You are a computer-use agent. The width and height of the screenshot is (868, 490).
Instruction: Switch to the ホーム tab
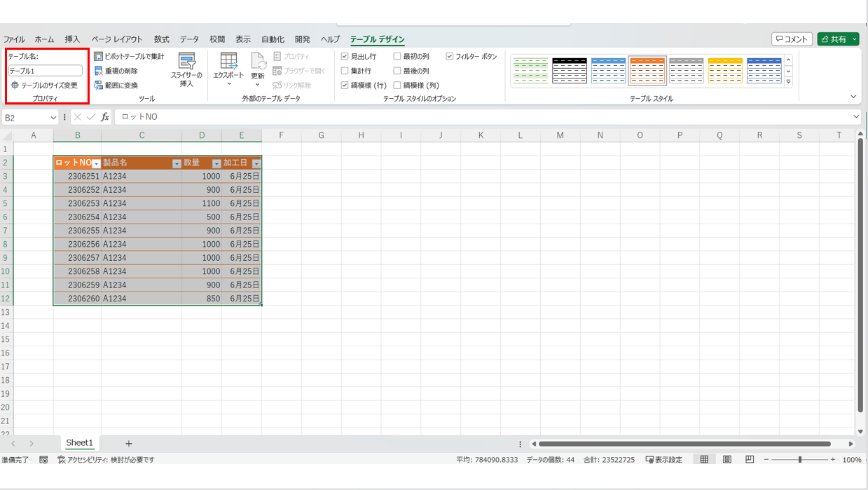[44, 39]
